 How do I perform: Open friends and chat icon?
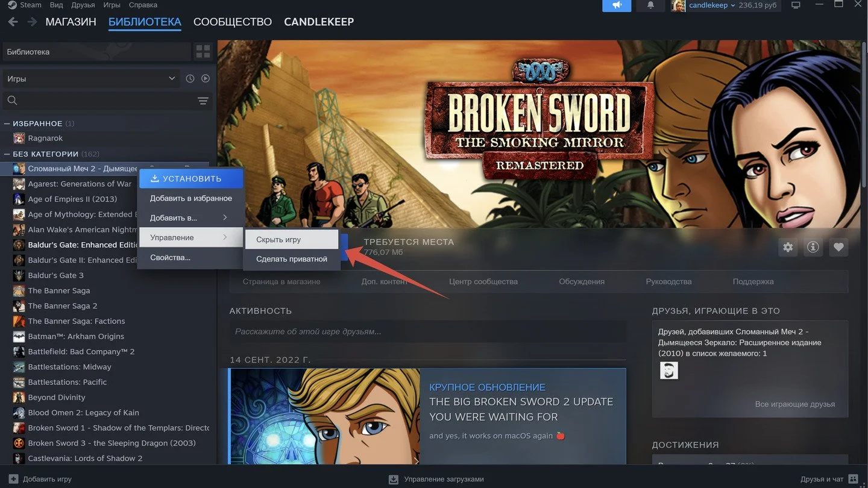coord(853,479)
